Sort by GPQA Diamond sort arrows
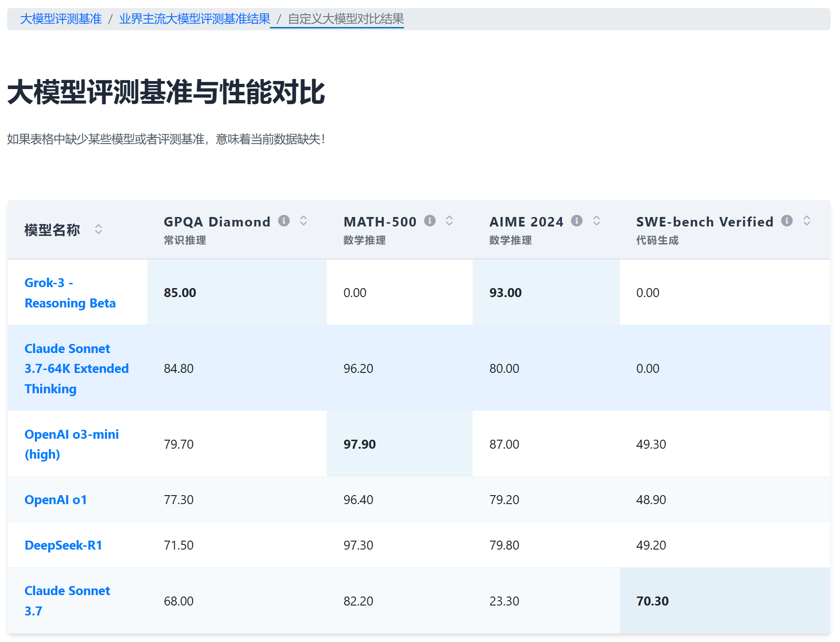Screen dimensions: 840x642 (x=304, y=221)
